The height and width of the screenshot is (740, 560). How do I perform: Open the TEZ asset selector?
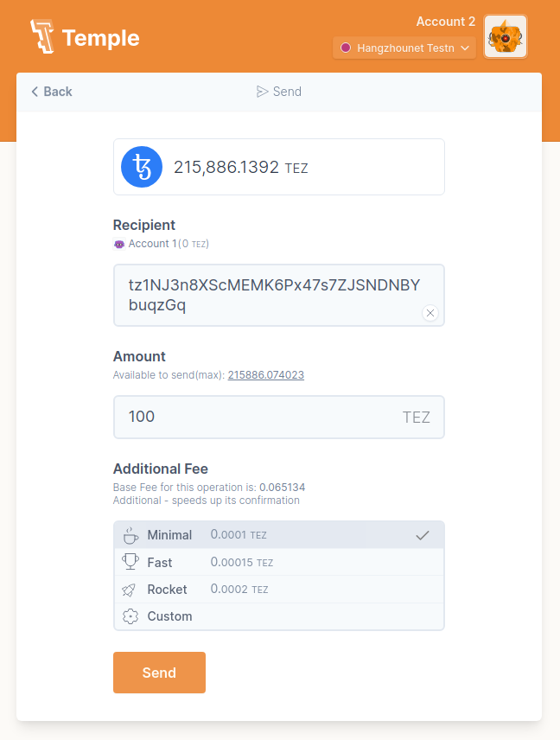[x=278, y=167]
